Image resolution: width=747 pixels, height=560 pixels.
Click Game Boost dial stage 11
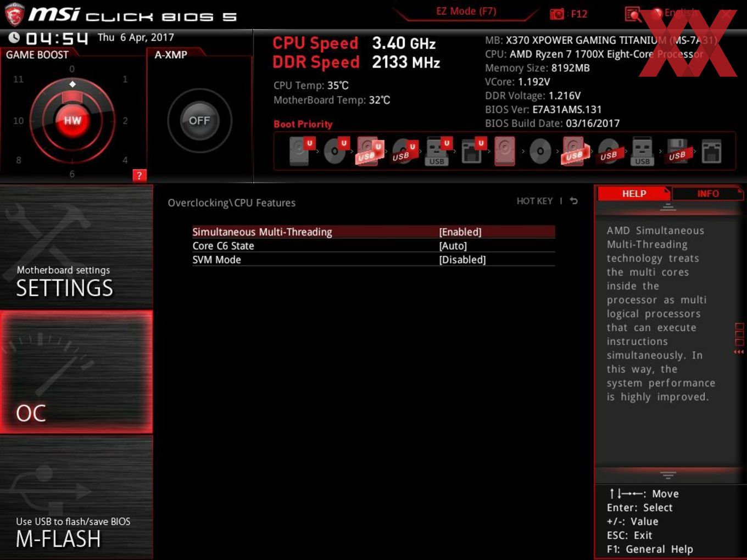tap(18, 79)
